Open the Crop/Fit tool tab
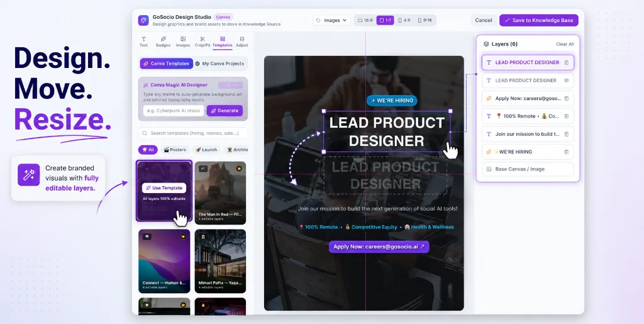The image size is (644, 324). tap(203, 42)
